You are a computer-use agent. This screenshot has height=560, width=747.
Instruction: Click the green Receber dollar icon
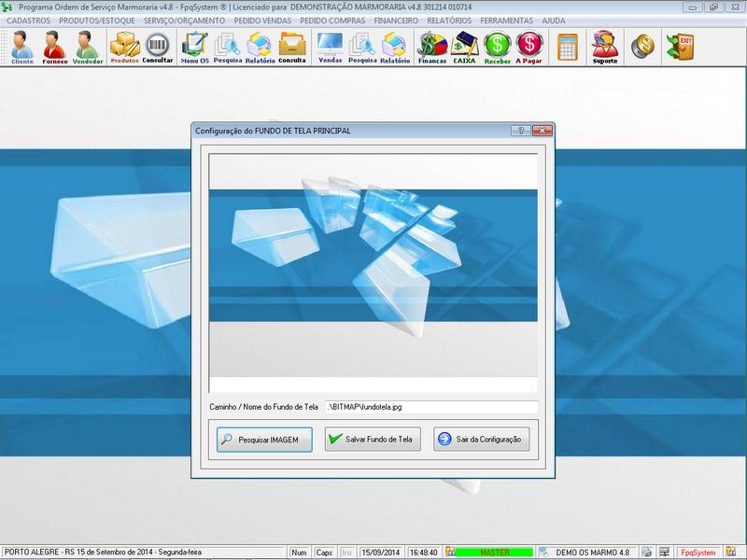pyautogui.click(x=498, y=48)
